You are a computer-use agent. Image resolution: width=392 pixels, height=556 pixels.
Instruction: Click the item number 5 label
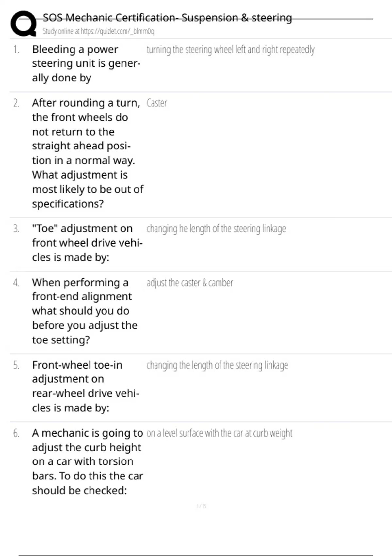(x=16, y=365)
